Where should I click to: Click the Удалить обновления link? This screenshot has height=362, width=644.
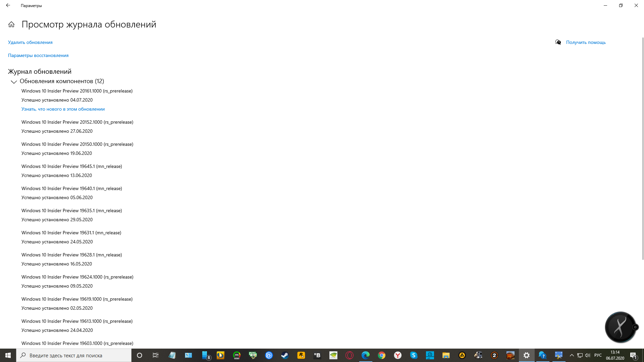tap(30, 42)
